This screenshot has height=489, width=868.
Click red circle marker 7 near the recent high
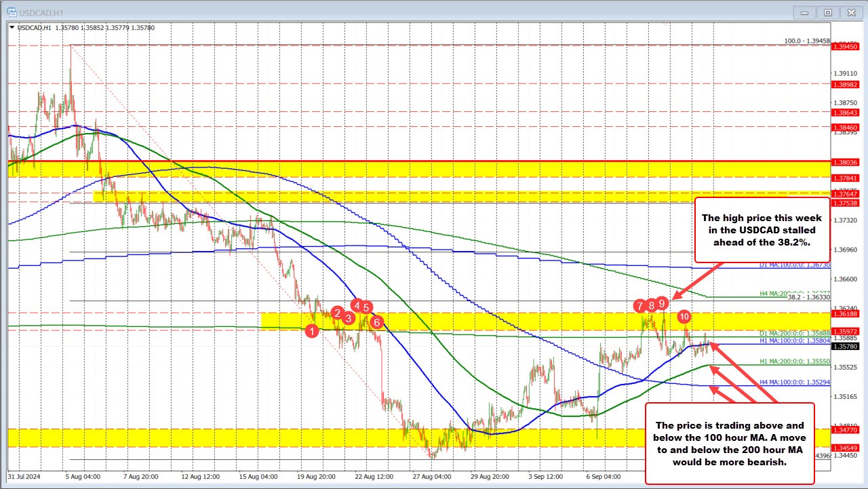pos(639,306)
